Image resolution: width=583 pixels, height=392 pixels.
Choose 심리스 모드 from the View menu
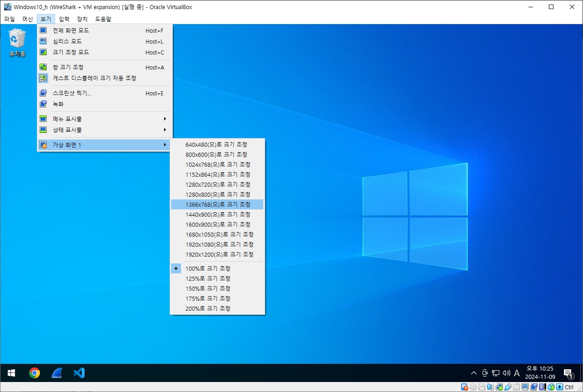pos(105,41)
